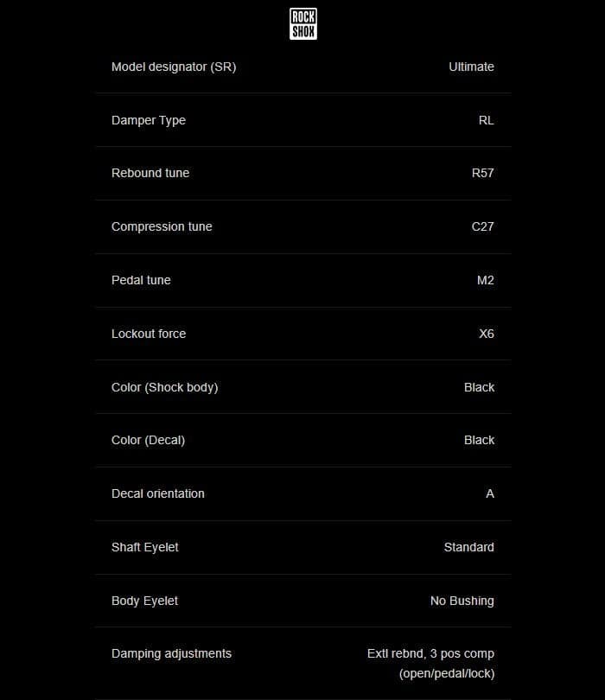Click the Black value for Color (Decal)
Viewport: 605px width, 700px height.
pos(479,440)
